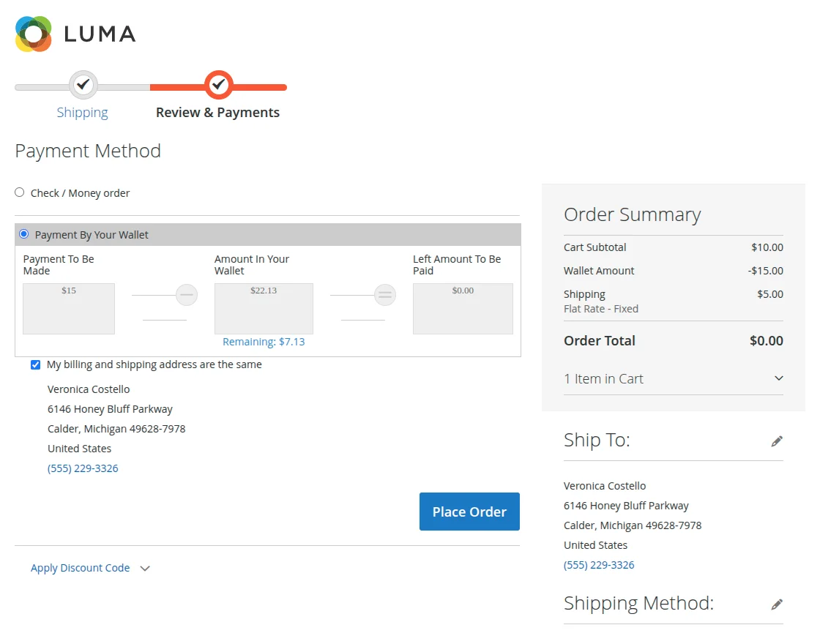
Task: Click the Left Amount To Be Paid field
Action: [x=463, y=308]
